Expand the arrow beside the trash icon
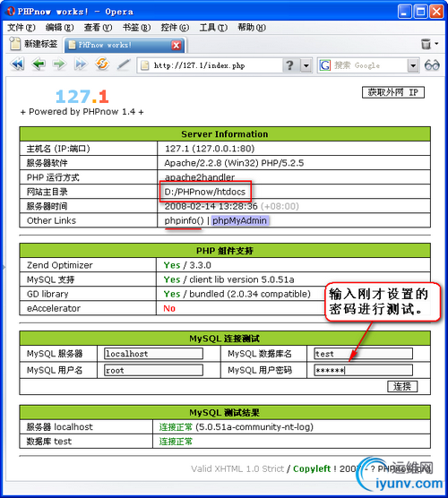The height and width of the screenshot is (498, 448). pyautogui.click(x=437, y=43)
